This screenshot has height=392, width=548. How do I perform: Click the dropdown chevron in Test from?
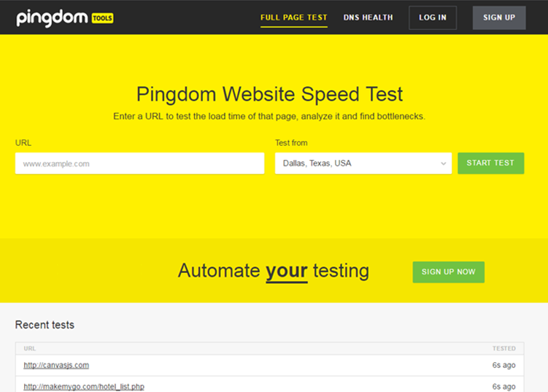point(443,164)
